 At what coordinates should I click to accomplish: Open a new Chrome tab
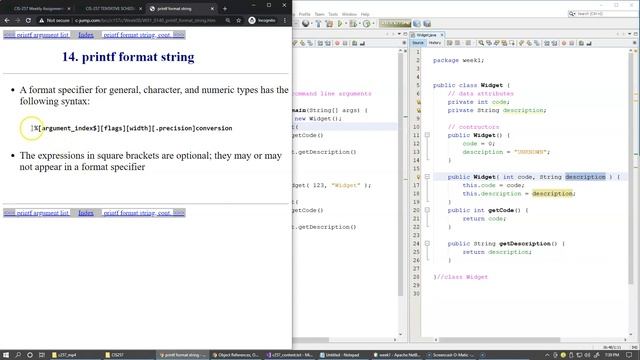click(x=225, y=9)
